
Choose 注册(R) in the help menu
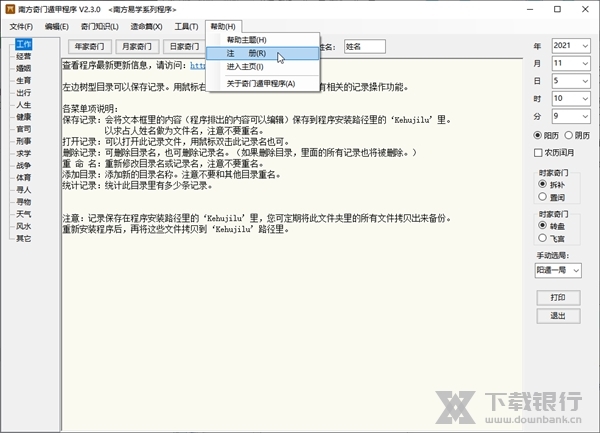pos(262,53)
